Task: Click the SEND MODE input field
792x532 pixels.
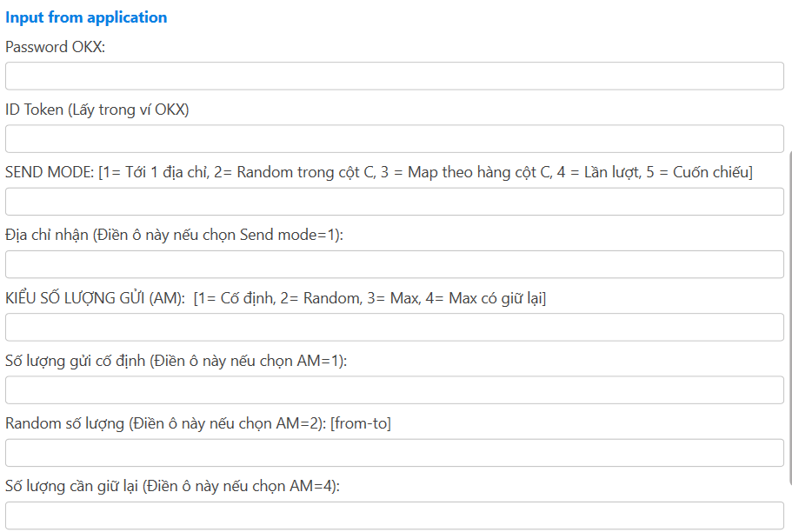Action: pyautogui.click(x=395, y=202)
